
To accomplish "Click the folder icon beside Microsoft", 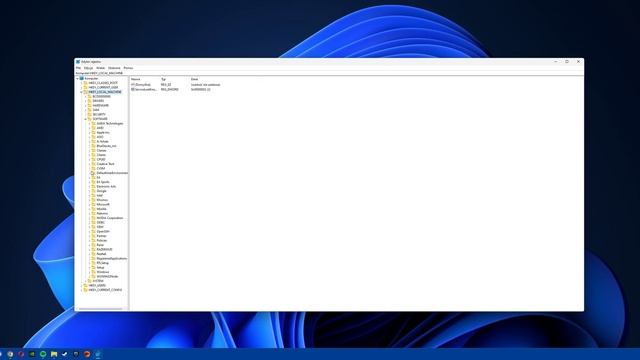I will tap(93, 204).
